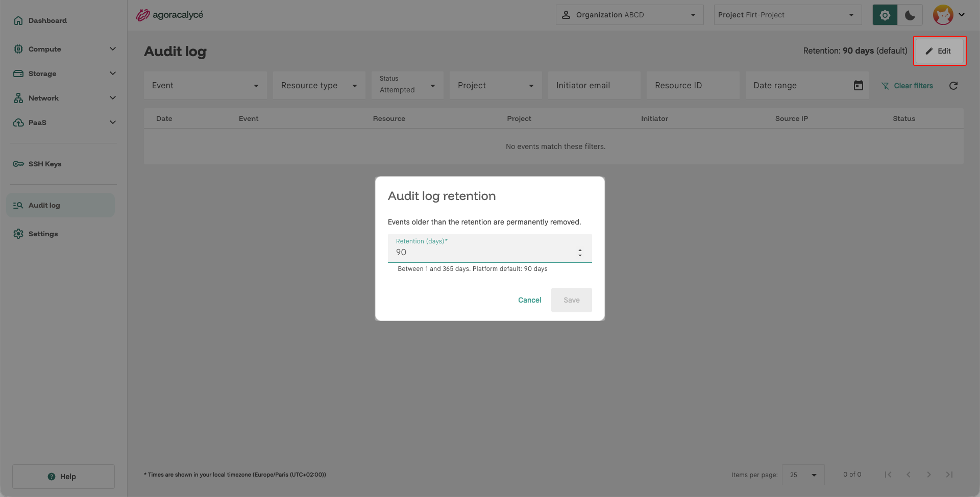
Task: Open the Items per page dropdown
Action: click(803, 475)
